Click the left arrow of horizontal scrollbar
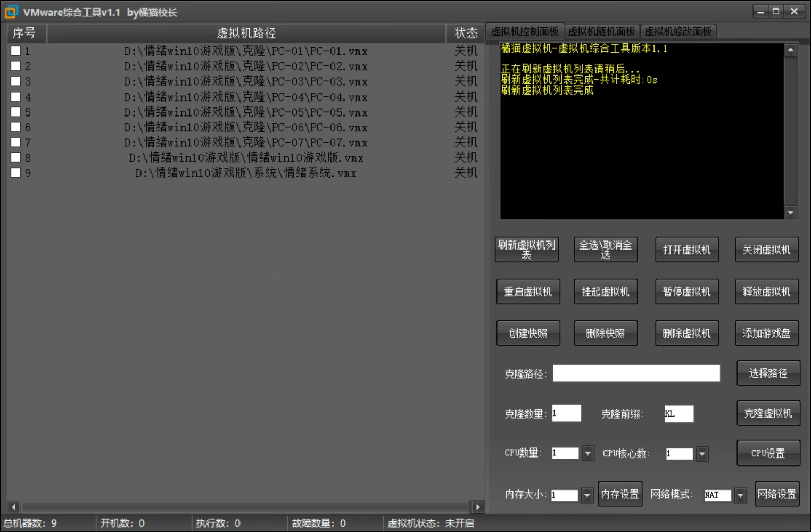The image size is (811, 532). pos(14,507)
